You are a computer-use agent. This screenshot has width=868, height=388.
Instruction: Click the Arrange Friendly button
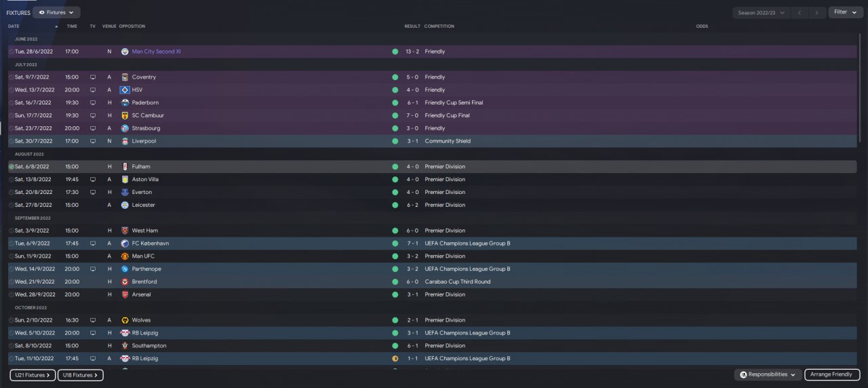click(832, 374)
